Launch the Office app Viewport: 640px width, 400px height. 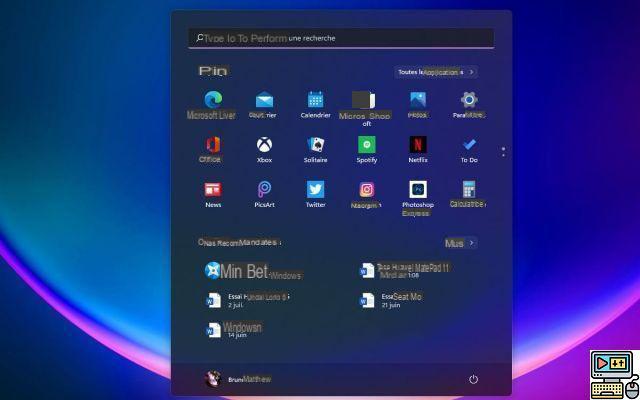click(x=213, y=144)
